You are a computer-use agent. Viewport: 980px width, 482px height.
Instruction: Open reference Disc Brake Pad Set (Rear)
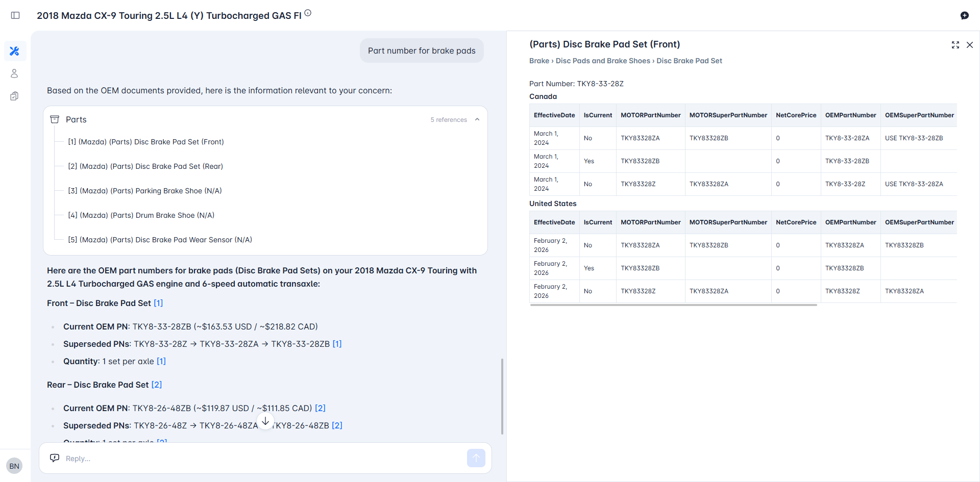[x=145, y=166]
